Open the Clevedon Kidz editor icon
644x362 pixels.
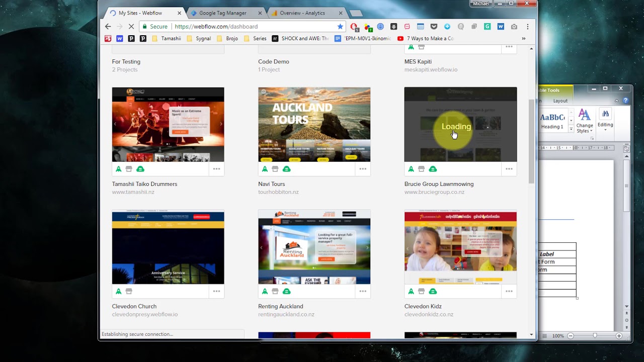point(422,291)
